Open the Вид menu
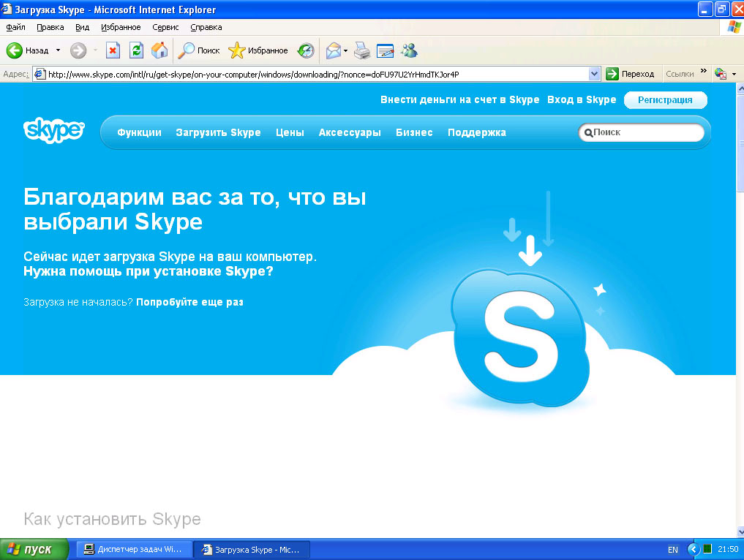 82,27
